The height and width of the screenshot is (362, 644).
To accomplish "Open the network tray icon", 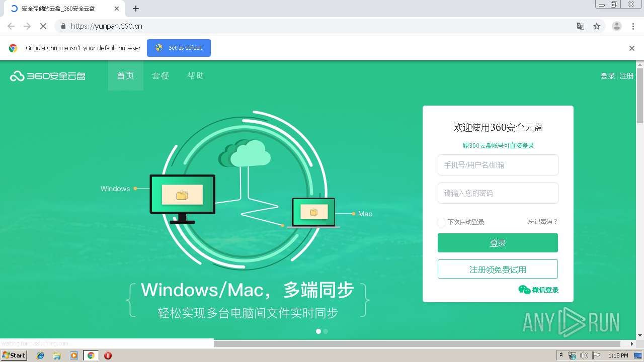I will [x=572, y=355].
